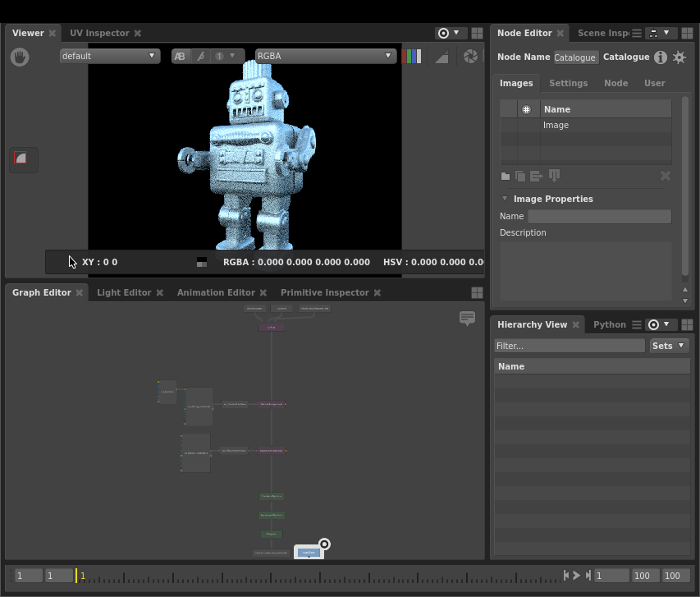Collapse the Image Properties section
700x597 pixels.
pos(505,199)
